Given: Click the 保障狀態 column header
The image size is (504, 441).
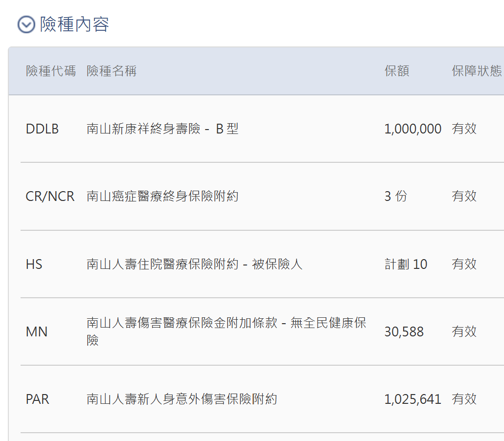Looking at the screenshot, I should tap(477, 71).
